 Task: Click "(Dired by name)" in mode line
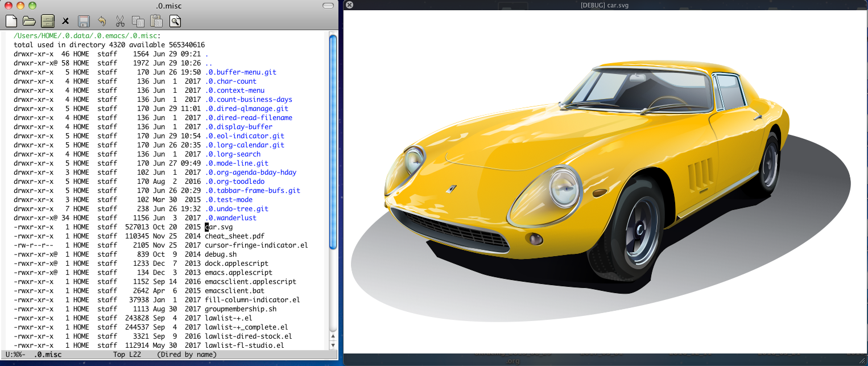pos(187,355)
